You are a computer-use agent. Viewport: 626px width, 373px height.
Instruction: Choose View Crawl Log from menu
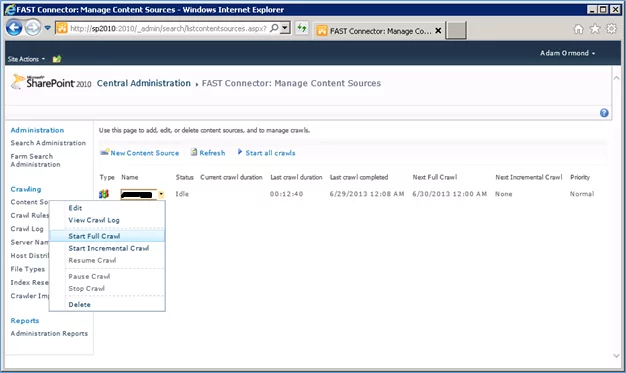point(94,220)
